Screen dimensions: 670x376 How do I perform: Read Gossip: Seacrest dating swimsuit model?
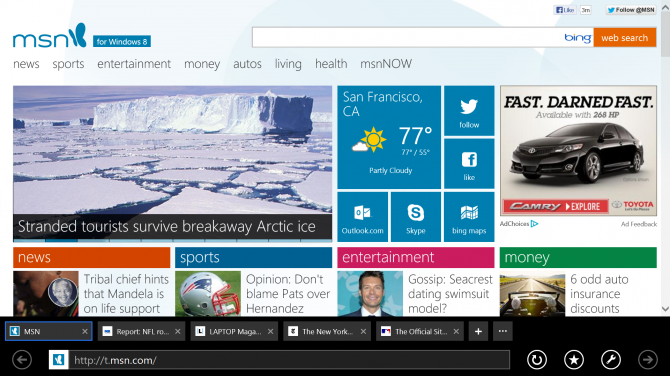click(450, 294)
